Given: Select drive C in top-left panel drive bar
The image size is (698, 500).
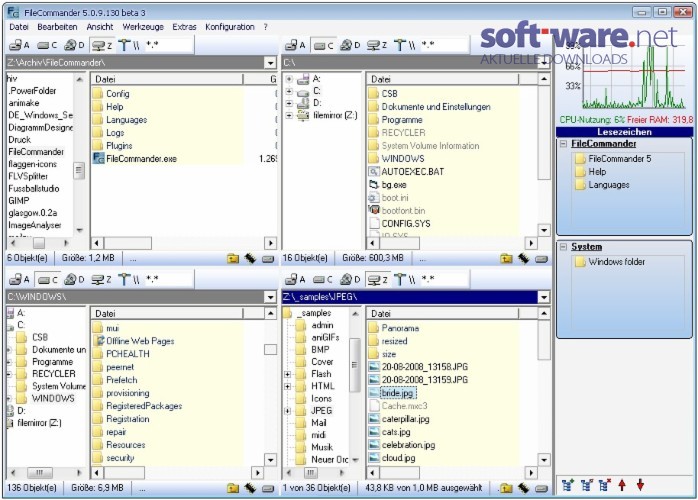Looking at the screenshot, I should (x=47, y=45).
